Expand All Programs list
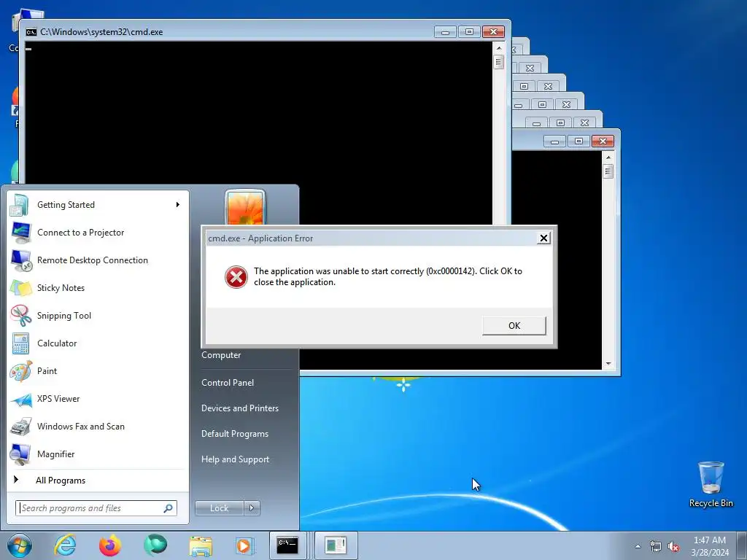747x560 pixels. 98,481
